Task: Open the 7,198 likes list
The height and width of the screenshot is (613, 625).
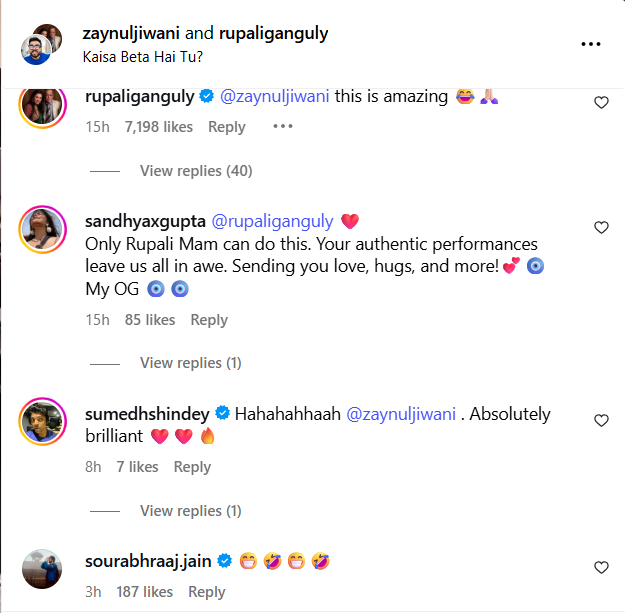Action: click(x=159, y=127)
